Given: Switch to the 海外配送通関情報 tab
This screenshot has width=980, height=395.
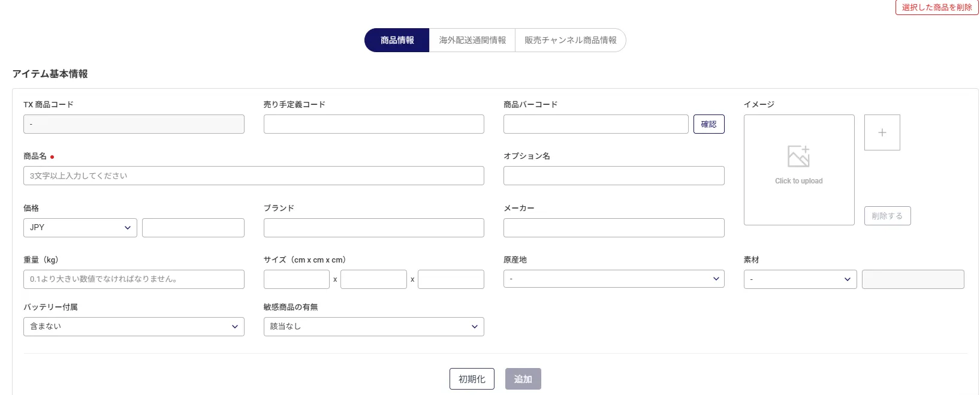Looking at the screenshot, I should click(472, 40).
